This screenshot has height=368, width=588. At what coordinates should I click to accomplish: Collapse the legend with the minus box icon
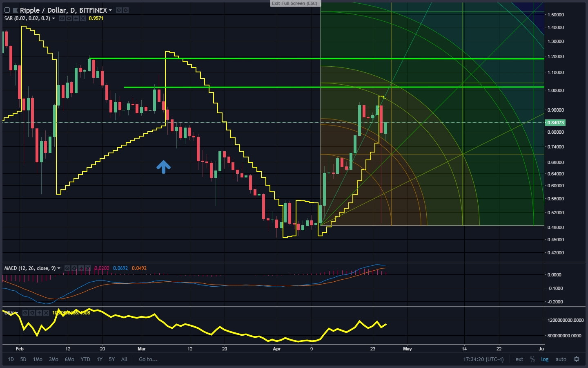pos(7,10)
